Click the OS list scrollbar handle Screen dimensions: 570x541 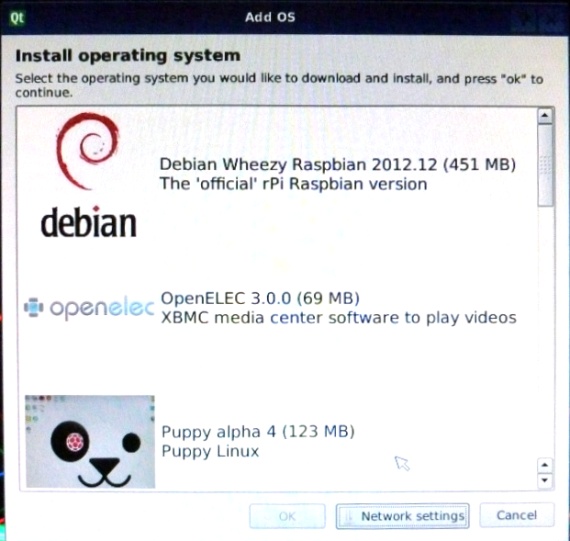[x=545, y=166]
